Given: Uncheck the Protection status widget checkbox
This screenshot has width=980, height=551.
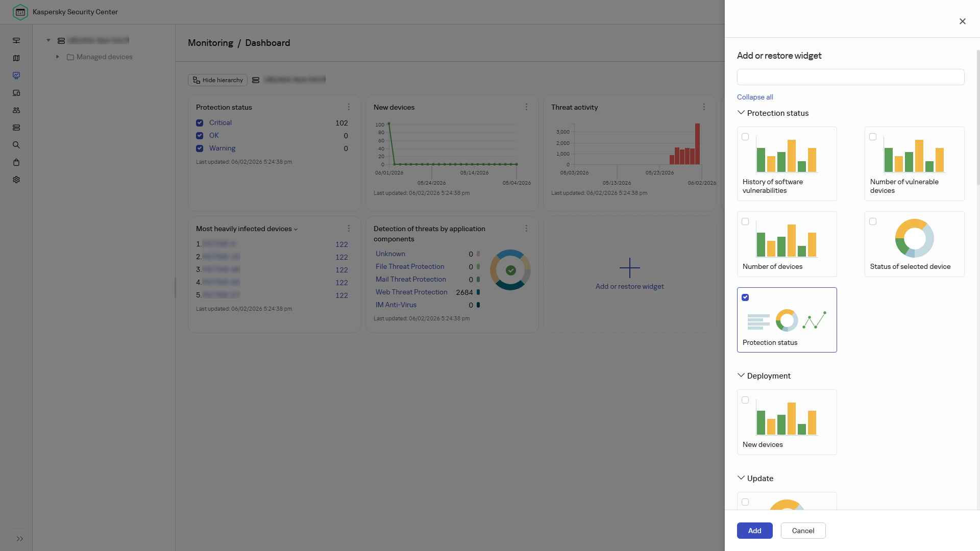Looking at the screenshot, I should (x=745, y=297).
